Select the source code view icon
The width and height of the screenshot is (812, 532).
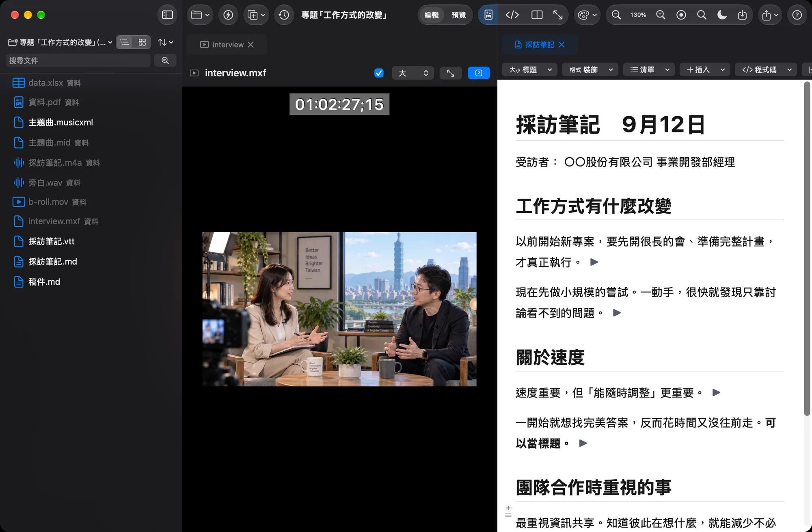(x=512, y=15)
